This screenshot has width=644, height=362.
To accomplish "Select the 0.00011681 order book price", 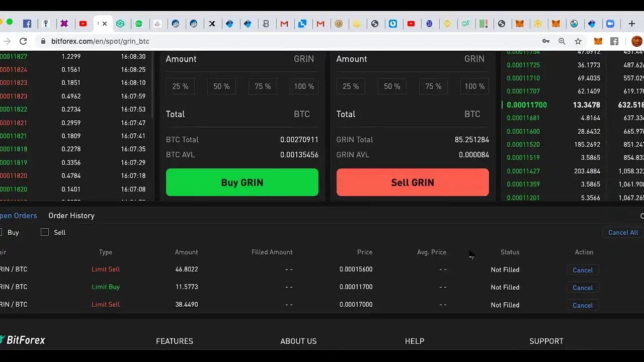I will click(523, 118).
